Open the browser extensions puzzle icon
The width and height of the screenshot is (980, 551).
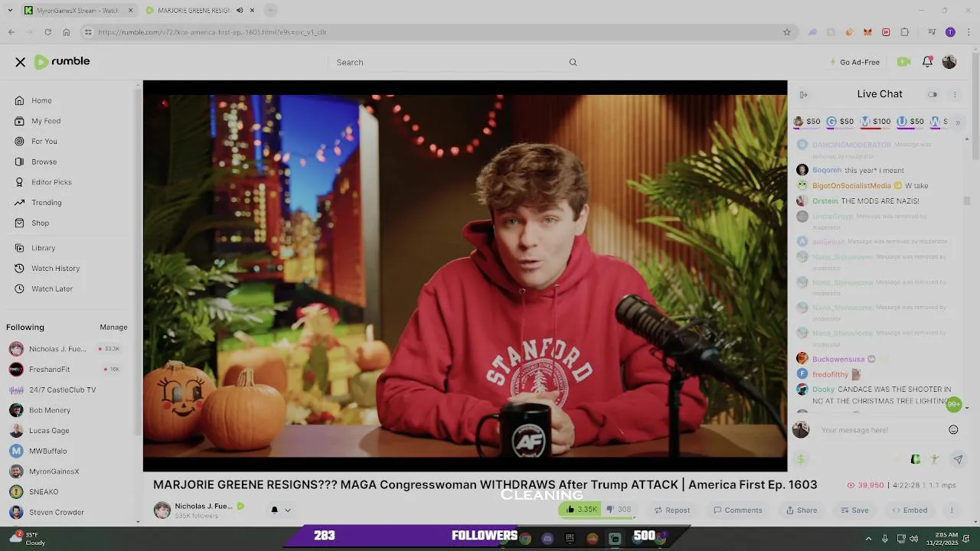tap(905, 32)
